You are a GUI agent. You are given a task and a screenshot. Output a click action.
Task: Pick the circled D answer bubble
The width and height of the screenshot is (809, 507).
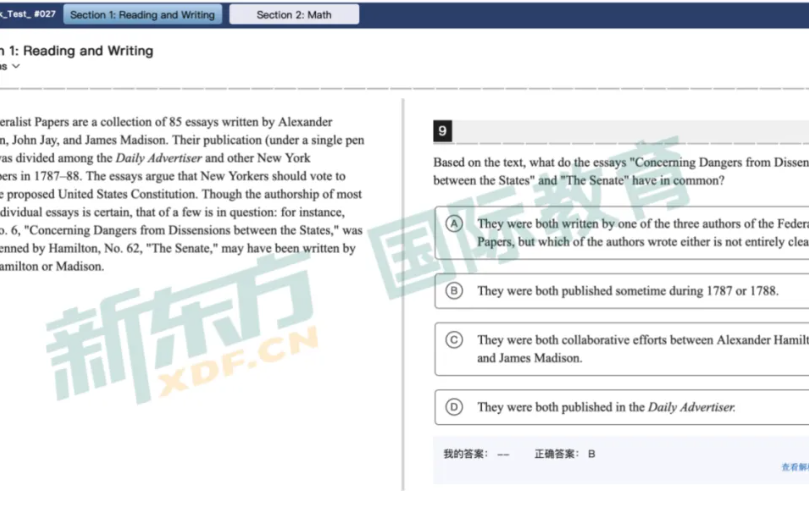click(x=453, y=407)
